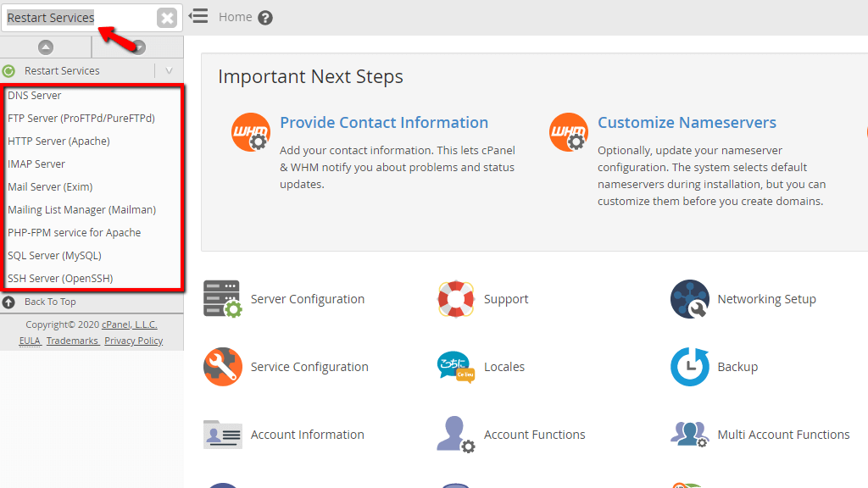Go to the Home breadcrumb
Image resolution: width=868 pixels, height=488 pixels.
pyautogui.click(x=236, y=17)
